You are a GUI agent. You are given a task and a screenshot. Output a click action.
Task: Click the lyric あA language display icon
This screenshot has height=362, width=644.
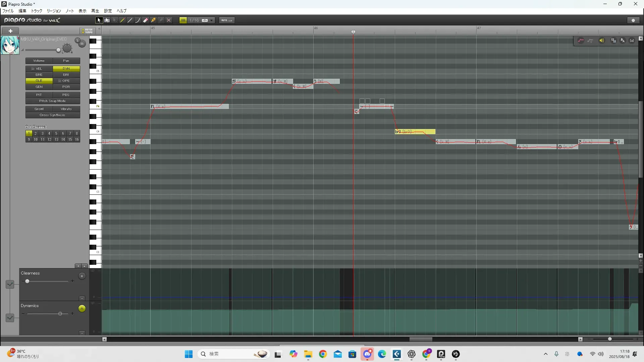[623, 41]
